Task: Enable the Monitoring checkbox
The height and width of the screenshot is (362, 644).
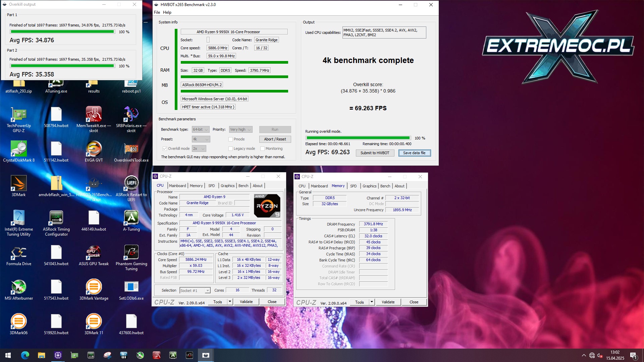Action: click(262, 148)
